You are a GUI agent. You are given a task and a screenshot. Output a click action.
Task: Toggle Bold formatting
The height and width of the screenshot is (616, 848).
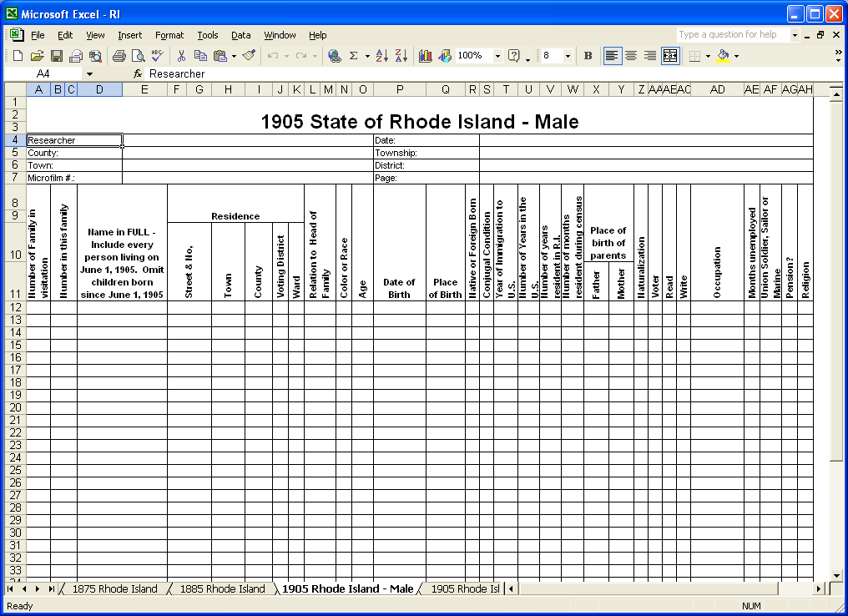(588, 56)
